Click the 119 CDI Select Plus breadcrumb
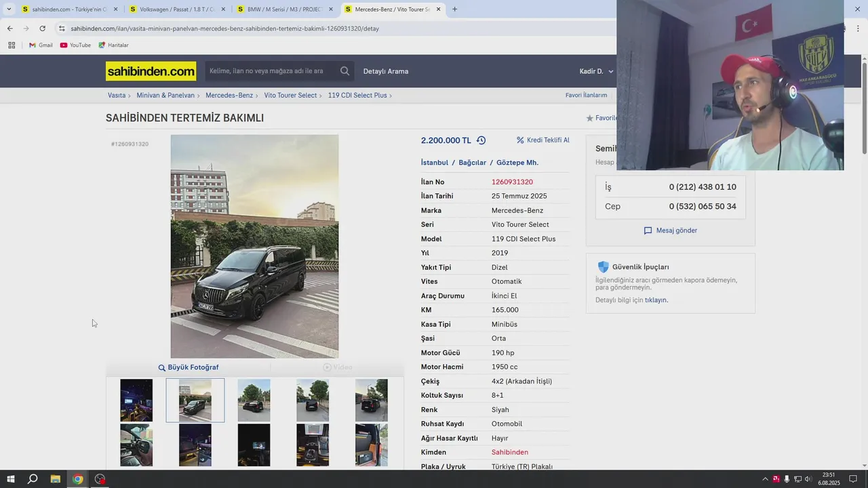 (357, 96)
